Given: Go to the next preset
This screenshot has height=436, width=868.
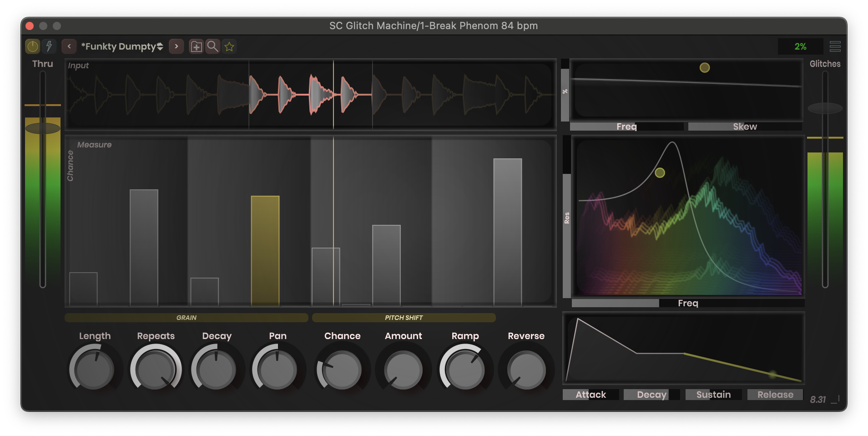Looking at the screenshot, I should tap(176, 46).
